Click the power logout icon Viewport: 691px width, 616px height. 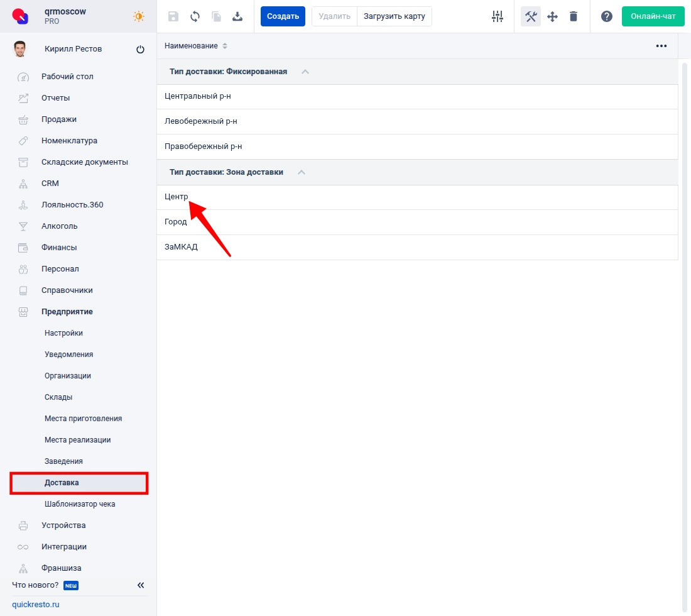(x=140, y=50)
